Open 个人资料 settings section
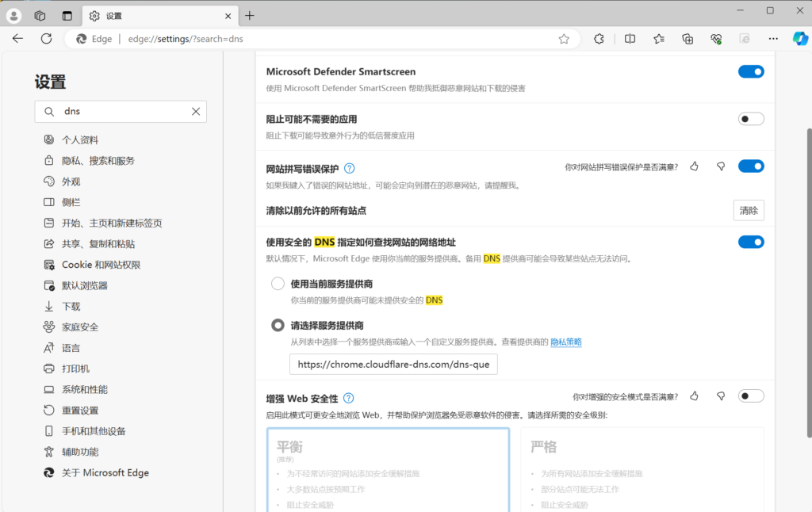This screenshot has width=812, height=512. tap(80, 139)
